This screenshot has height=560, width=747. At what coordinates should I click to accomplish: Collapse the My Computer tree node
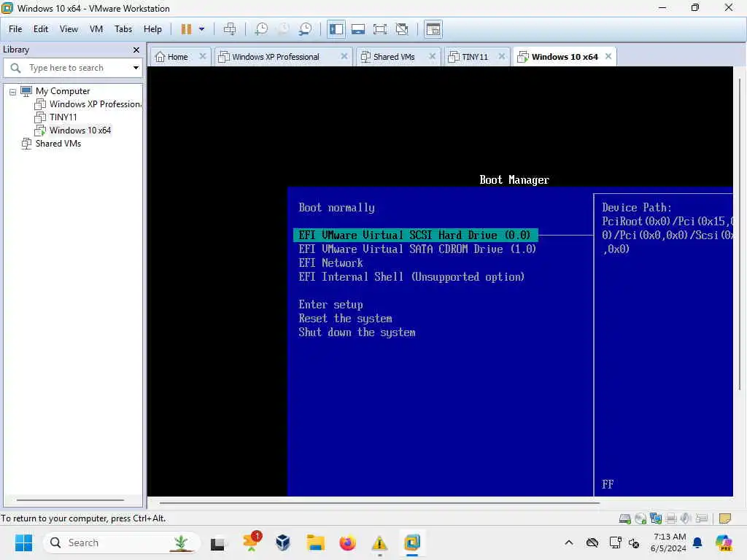(13, 91)
